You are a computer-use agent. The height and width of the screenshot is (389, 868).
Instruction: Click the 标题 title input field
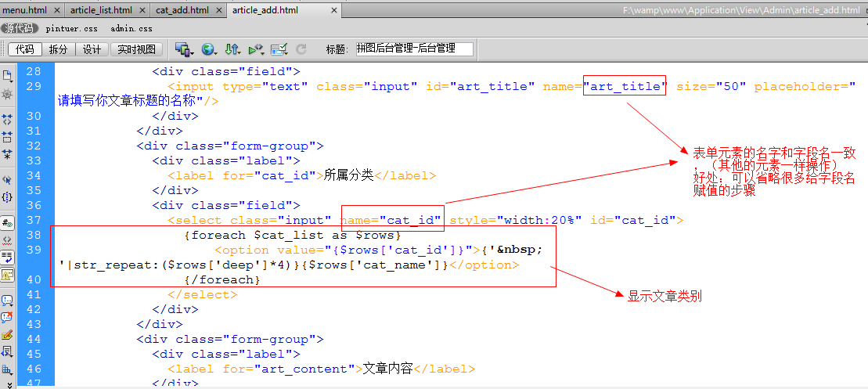(x=414, y=49)
